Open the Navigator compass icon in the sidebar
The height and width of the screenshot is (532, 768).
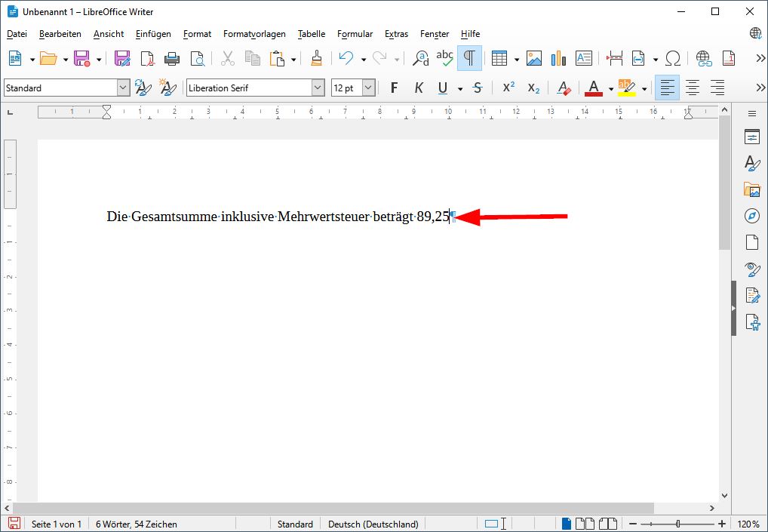tap(751, 216)
